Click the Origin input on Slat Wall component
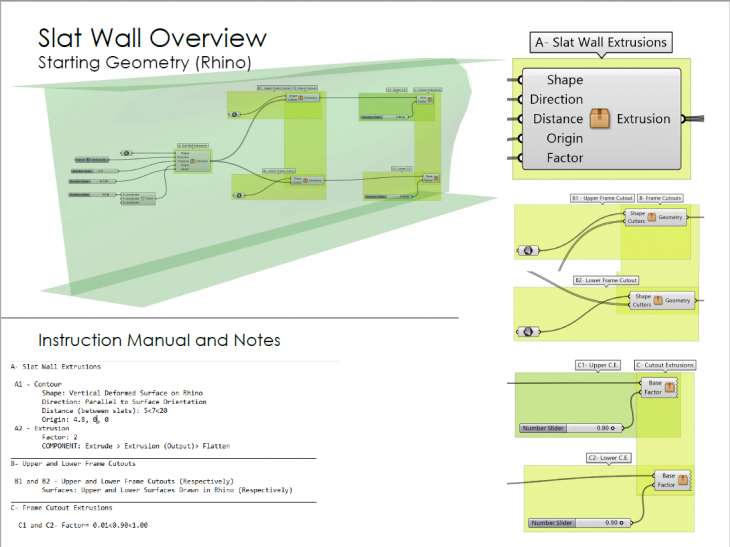The width and height of the screenshot is (730, 547). pyautogui.click(x=565, y=138)
